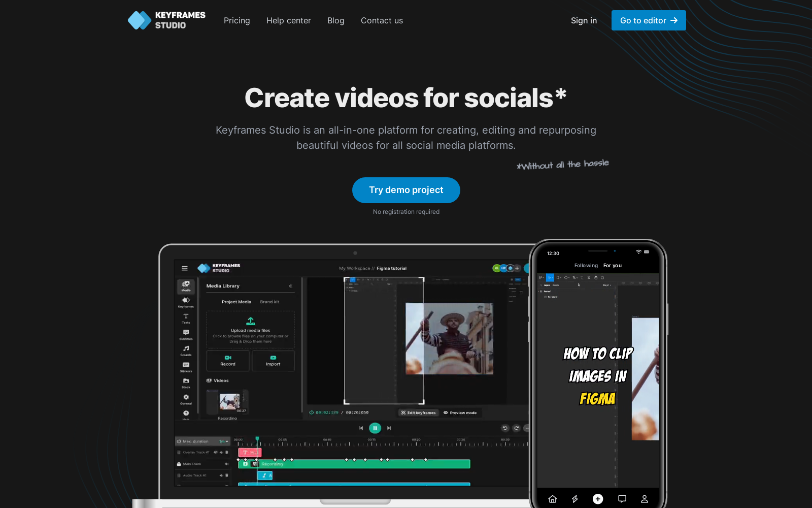
Task: Click the redo icon
Action: coord(516,428)
